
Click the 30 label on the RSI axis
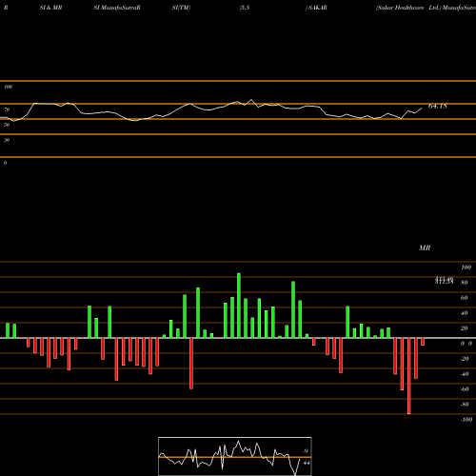[7, 140]
